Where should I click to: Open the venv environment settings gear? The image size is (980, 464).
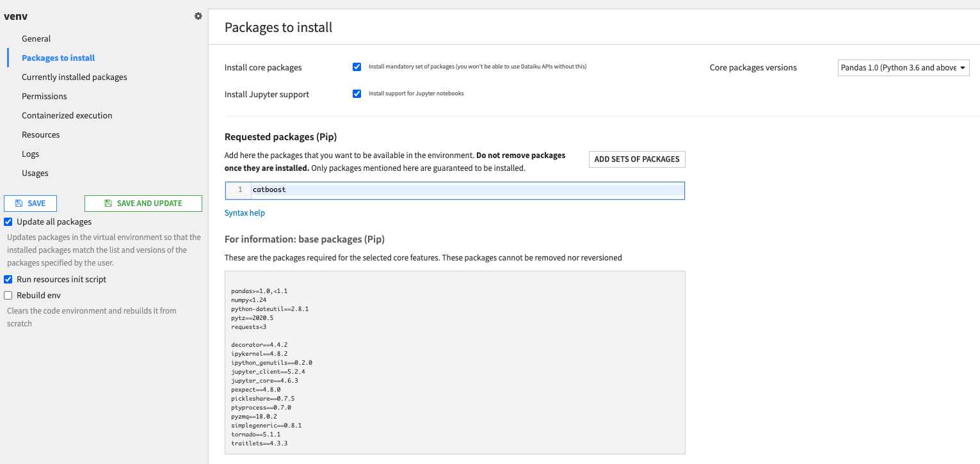198,16
